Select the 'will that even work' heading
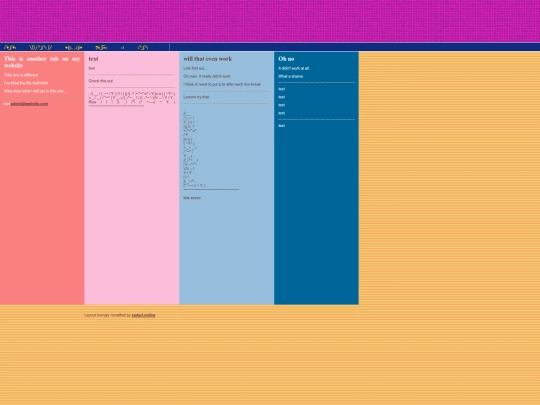 [208, 59]
